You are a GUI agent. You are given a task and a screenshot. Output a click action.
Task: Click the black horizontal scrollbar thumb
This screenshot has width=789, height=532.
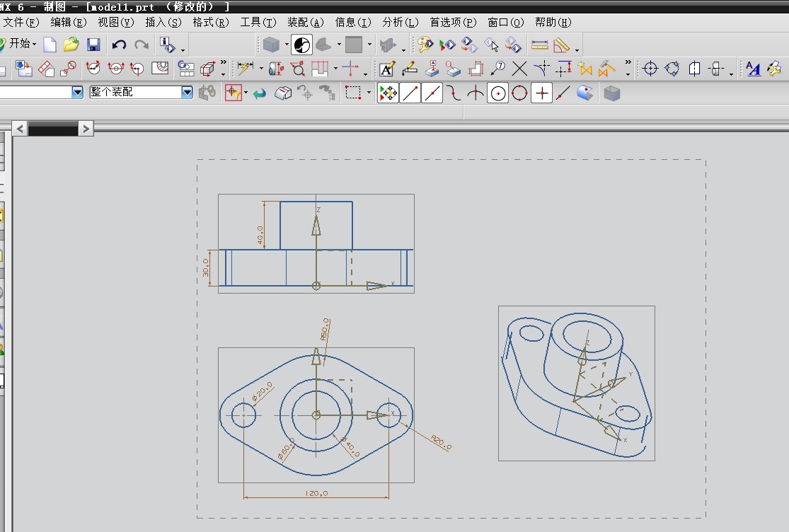coord(53,129)
